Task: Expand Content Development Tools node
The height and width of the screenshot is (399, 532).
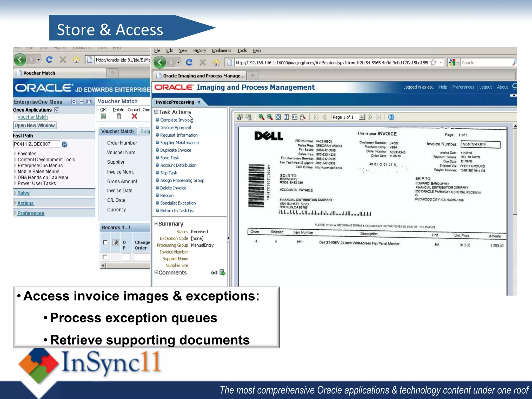Action: [x=15, y=159]
